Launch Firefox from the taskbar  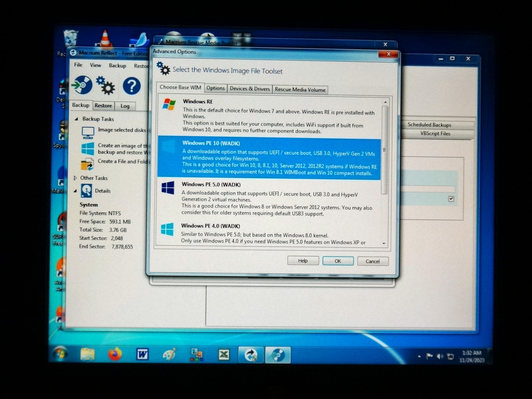click(x=115, y=354)
